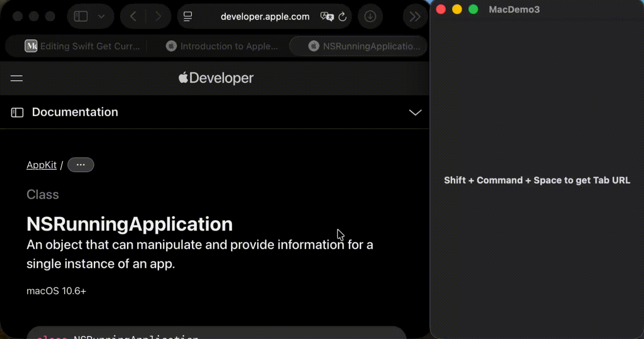The width and height of the screenshot is (644, 339).
Task: Click the Documentation title link
Action: tap(75, 112)
